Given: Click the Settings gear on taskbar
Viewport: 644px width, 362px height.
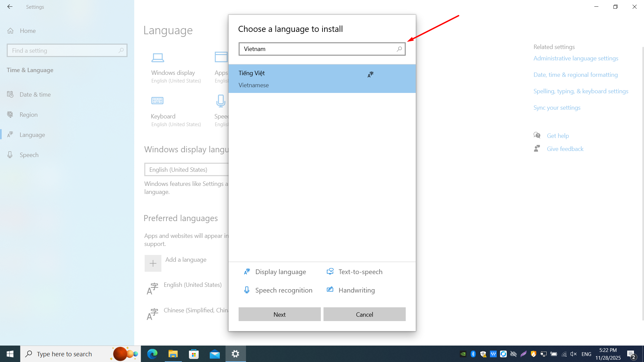Looking at the screenshot, I should point(236,354).
